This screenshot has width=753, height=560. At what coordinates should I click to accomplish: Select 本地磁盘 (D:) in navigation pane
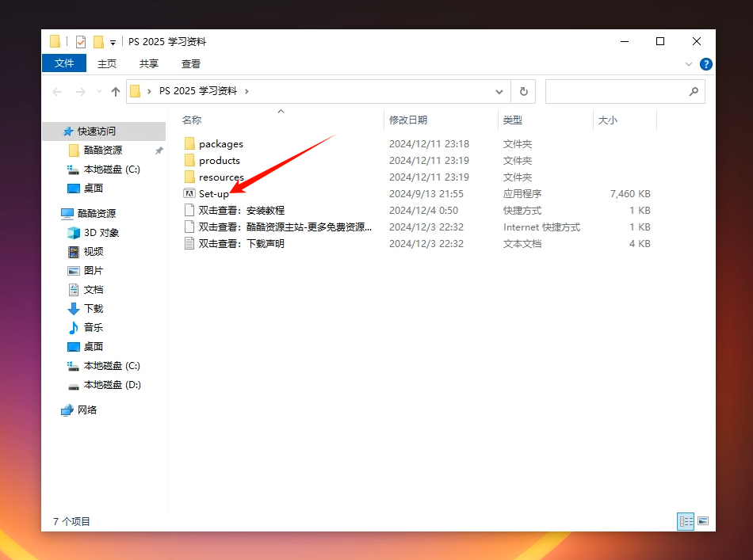tap(112, 385)
